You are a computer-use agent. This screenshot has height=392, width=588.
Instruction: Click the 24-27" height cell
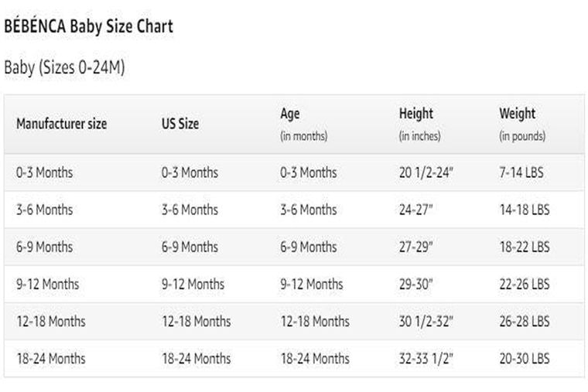(415, 210)
